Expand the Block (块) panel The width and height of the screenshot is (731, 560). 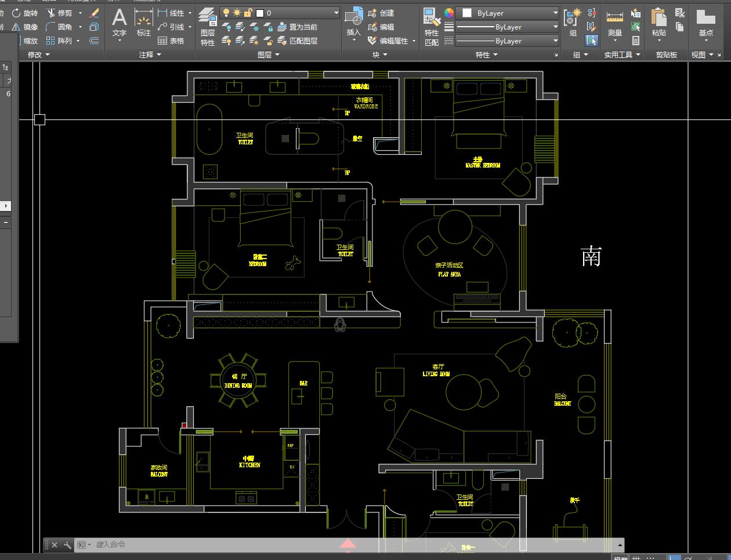point(380,54)
